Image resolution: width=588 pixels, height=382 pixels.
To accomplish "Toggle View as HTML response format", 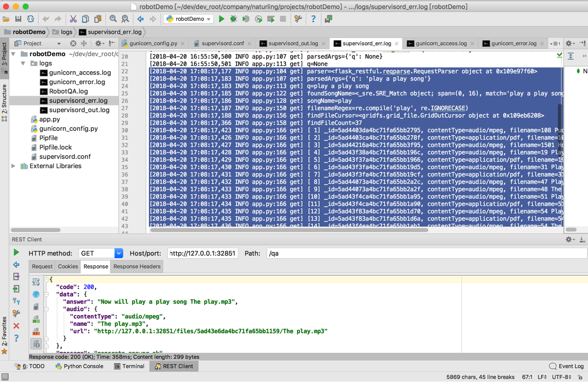I will coord(36,320).
